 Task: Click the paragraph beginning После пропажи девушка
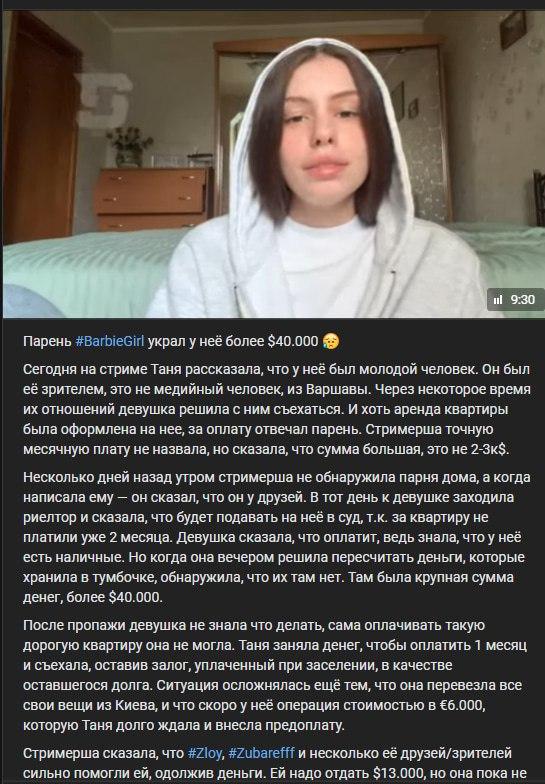coord(275,675)
